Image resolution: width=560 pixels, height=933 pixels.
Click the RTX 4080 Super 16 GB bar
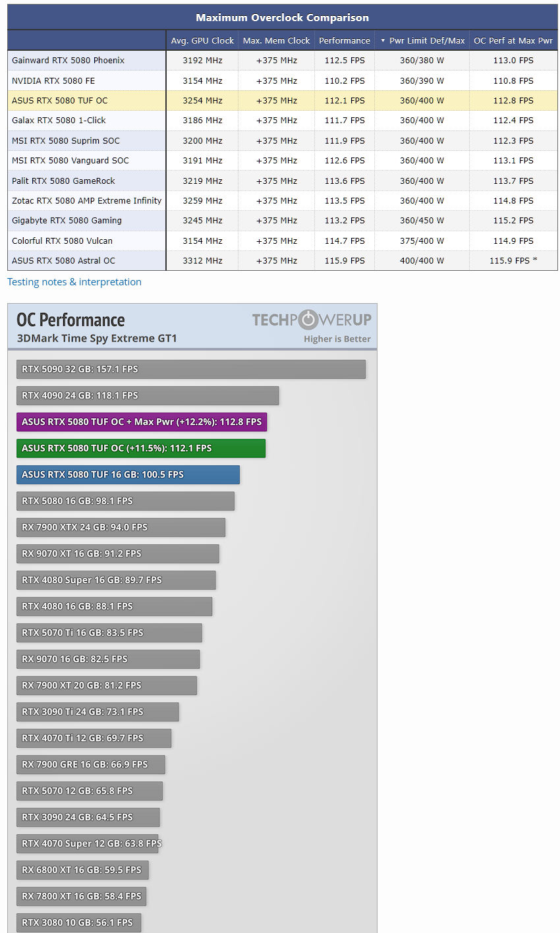116,580
